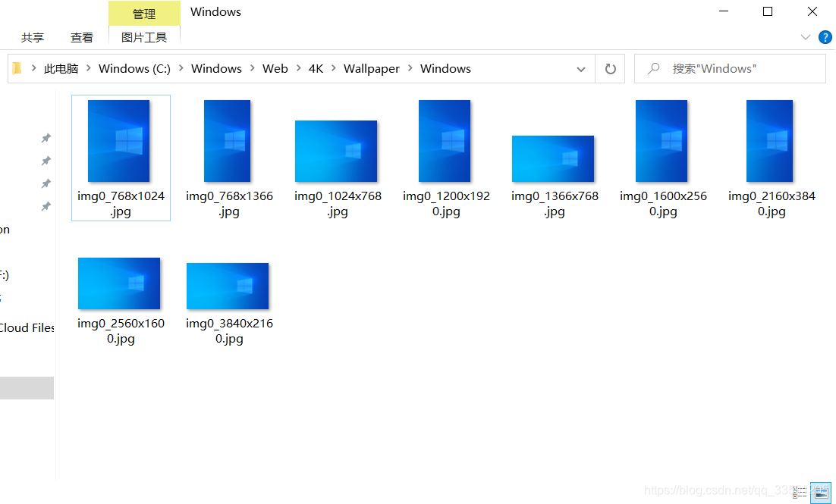The image size is (836, 504).
Task: Select the 管理 contextual tab
Action: coord(144,14)
